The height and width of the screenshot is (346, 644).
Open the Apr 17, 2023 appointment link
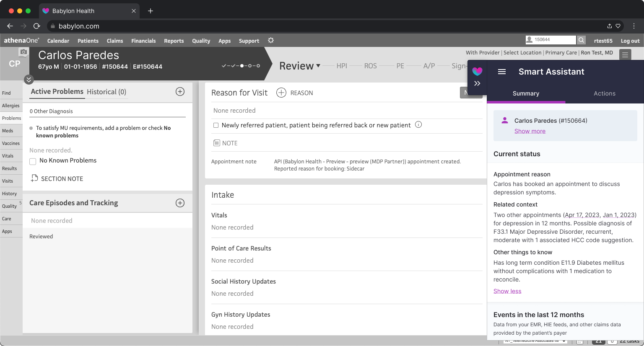pyautogui.click(x=582, y=215)
